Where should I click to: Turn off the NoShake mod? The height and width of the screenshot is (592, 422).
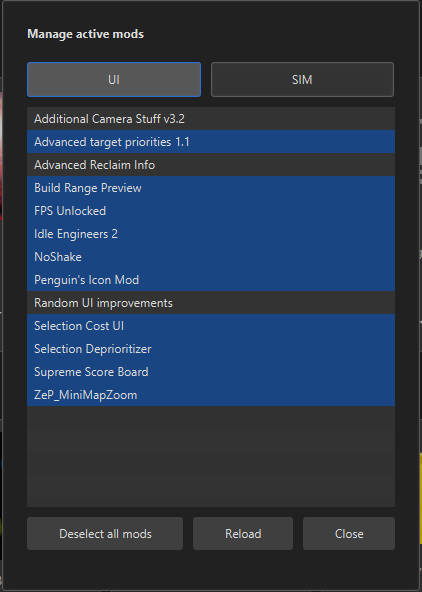pyautogui.click(x=211, y=257)
